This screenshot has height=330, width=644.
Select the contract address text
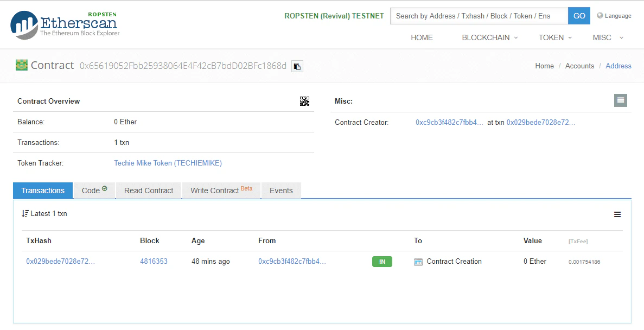point(183,66)
